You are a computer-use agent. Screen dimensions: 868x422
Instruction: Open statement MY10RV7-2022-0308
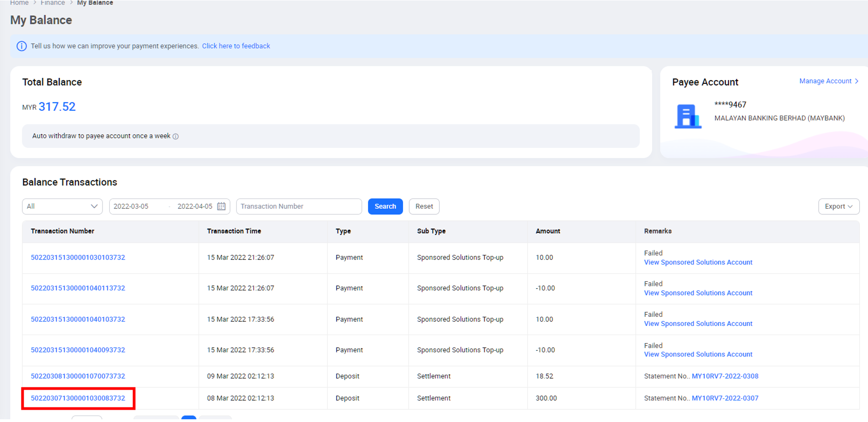click(x=725, y=376)
